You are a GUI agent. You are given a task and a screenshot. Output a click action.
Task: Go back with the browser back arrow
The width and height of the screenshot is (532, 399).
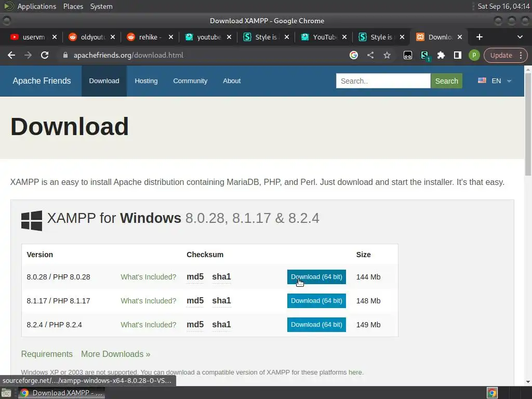pyautogui.click(x=11, y=55)
